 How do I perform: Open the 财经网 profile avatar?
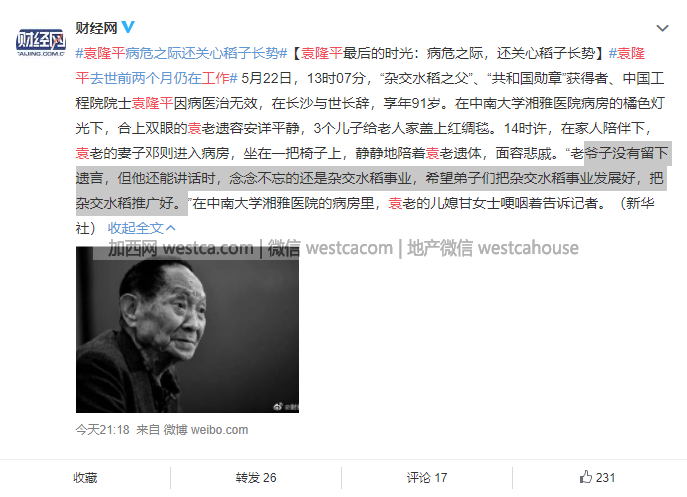pyautogui.click(x=41, y=42)
